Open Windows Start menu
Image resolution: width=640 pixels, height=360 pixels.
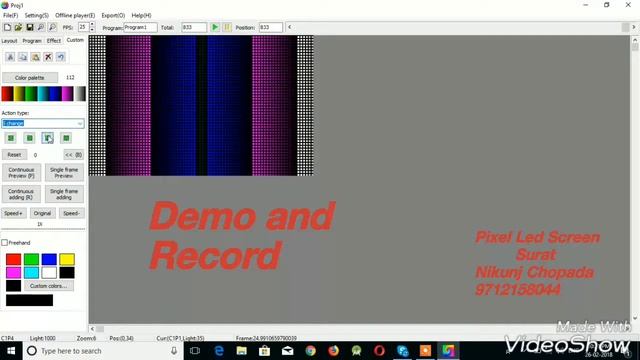pyautogui.click(x=11, y=351)
